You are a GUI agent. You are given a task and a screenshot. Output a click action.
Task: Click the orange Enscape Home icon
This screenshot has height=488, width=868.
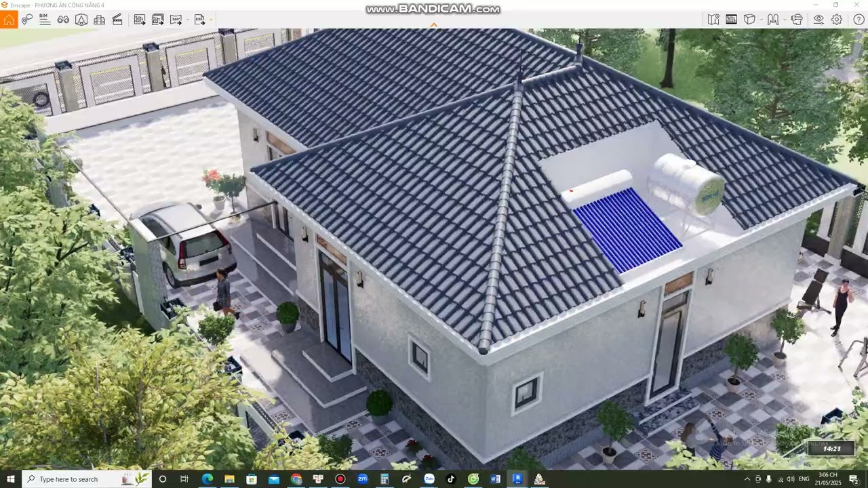(9, 20)
